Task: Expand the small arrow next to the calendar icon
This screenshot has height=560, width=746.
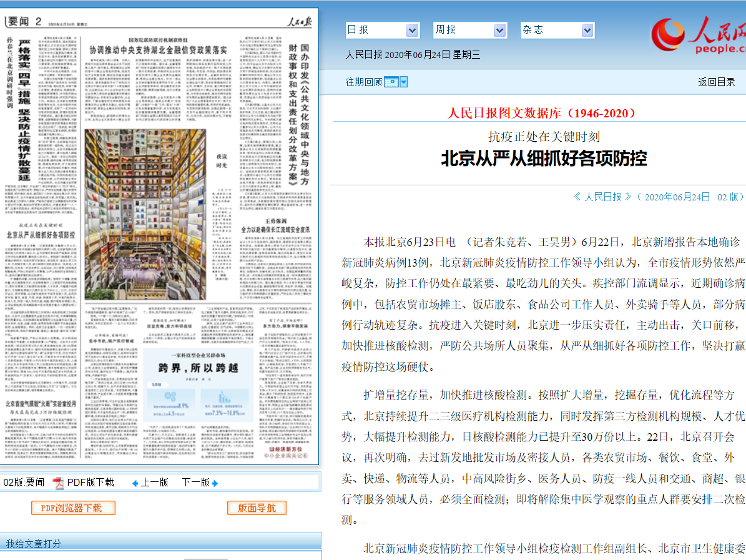Action: [x=404, y=82]
